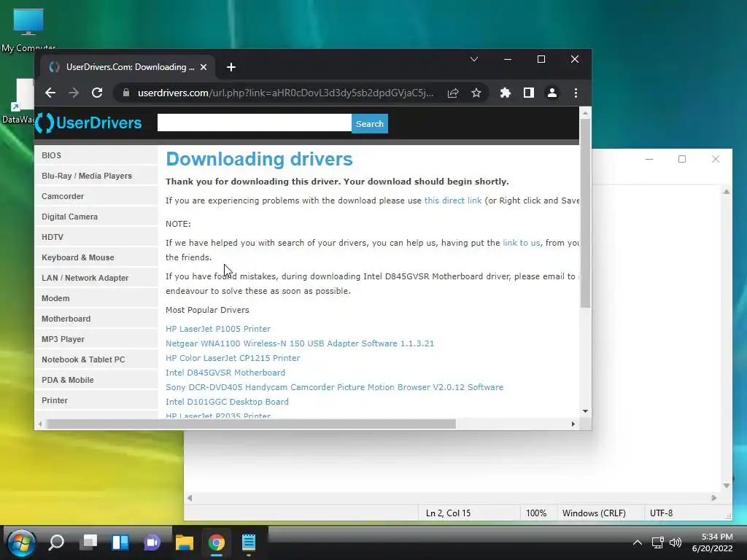Open taskbar Search magnifier
Image resolution: width=747 pixels, height=560 pixels.
[x=56, y=542]
